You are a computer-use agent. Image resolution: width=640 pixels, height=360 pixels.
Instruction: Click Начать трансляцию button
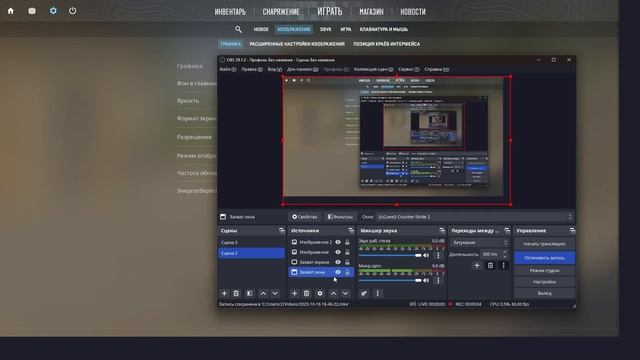coord(544,244)
